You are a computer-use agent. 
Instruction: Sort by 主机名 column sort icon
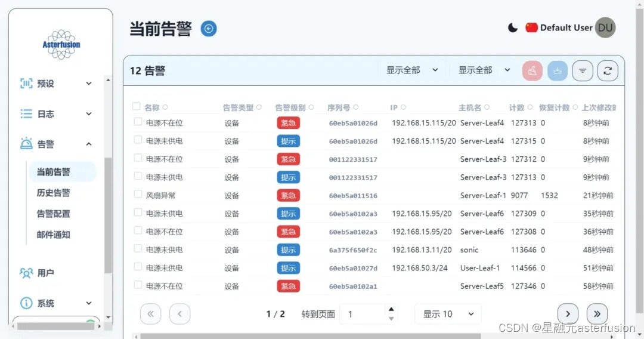click(487, 107)
